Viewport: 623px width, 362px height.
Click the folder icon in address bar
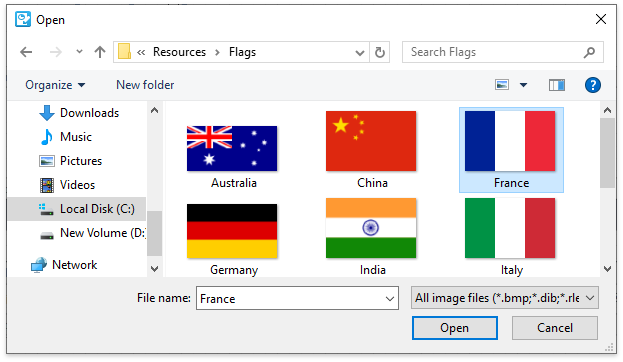pos(124,52)
